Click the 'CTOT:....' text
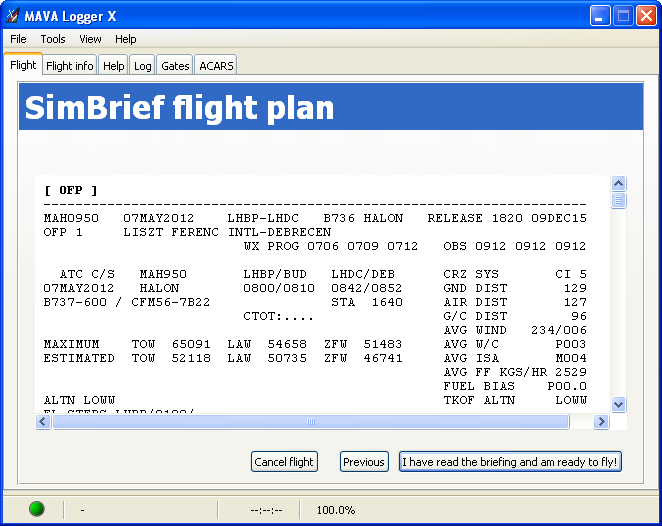The image size is (662, 526). [x=279, y=316]
